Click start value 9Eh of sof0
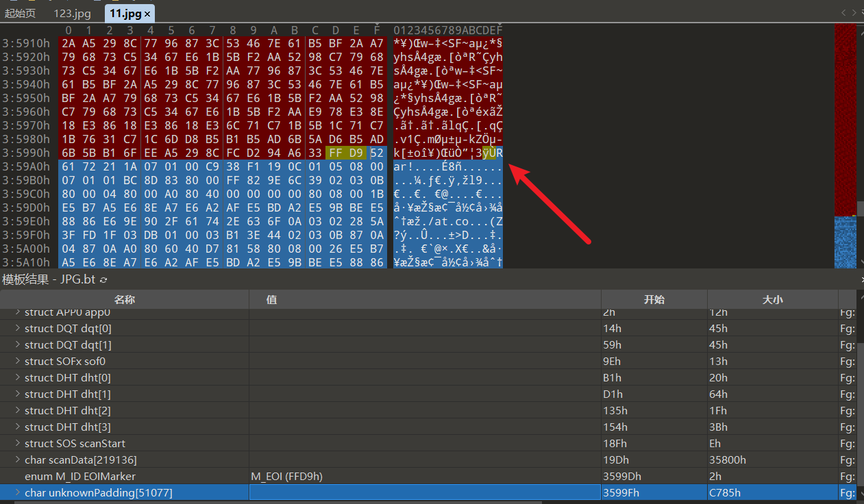Viewport: 864px width, 504px height. 613,361
